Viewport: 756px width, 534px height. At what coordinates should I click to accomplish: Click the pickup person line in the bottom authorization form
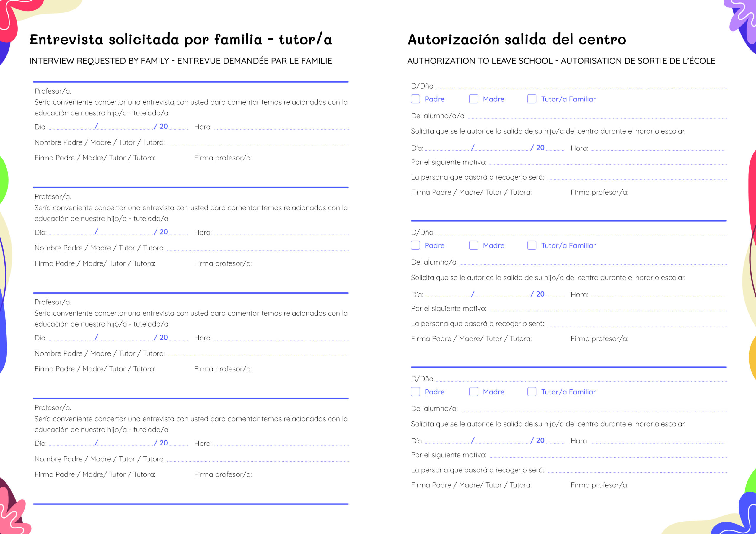(x=637, y=471)
